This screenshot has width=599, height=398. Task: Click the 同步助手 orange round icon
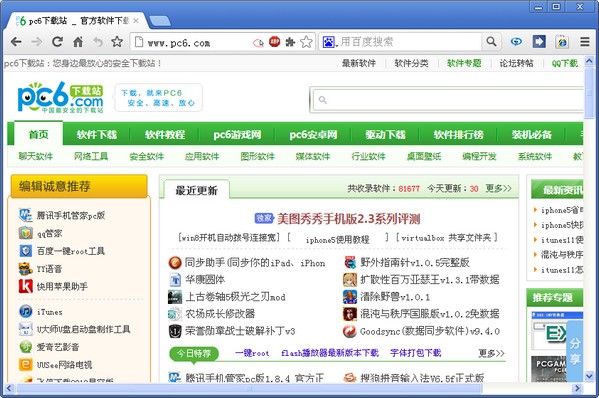175,262
